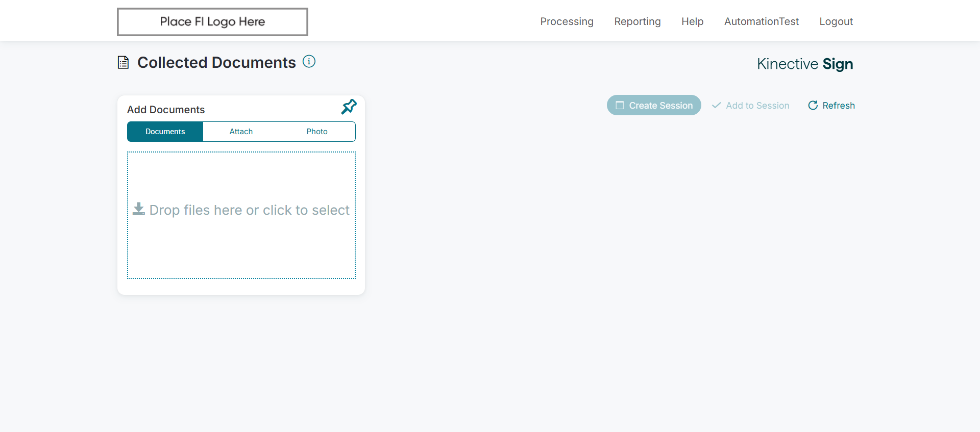Click Add to Session
The width and height of the screenshot is (980, 432).
(750, 106)
